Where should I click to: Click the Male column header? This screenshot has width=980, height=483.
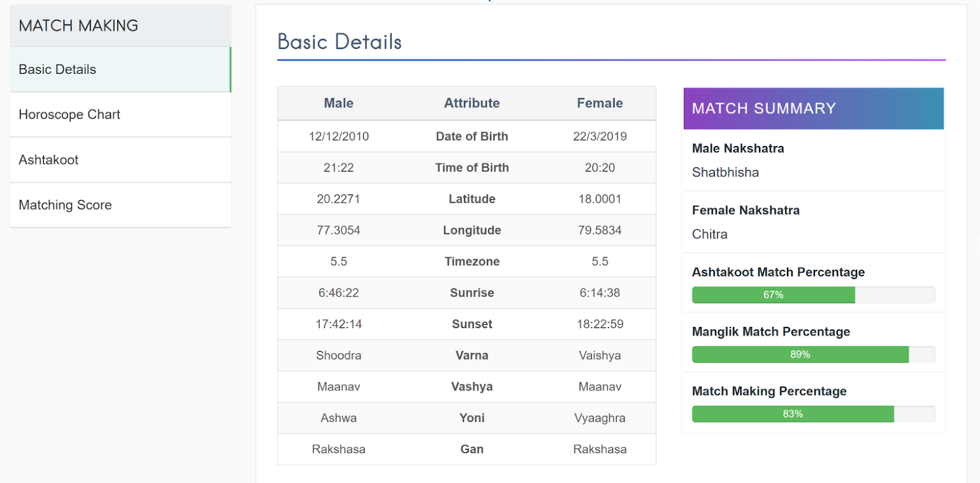(338, 103)
